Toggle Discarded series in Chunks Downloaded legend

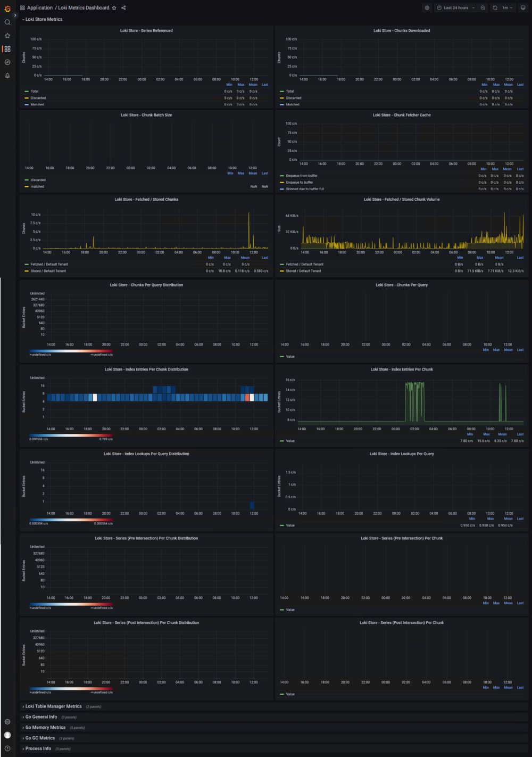[x=294, y=98]
